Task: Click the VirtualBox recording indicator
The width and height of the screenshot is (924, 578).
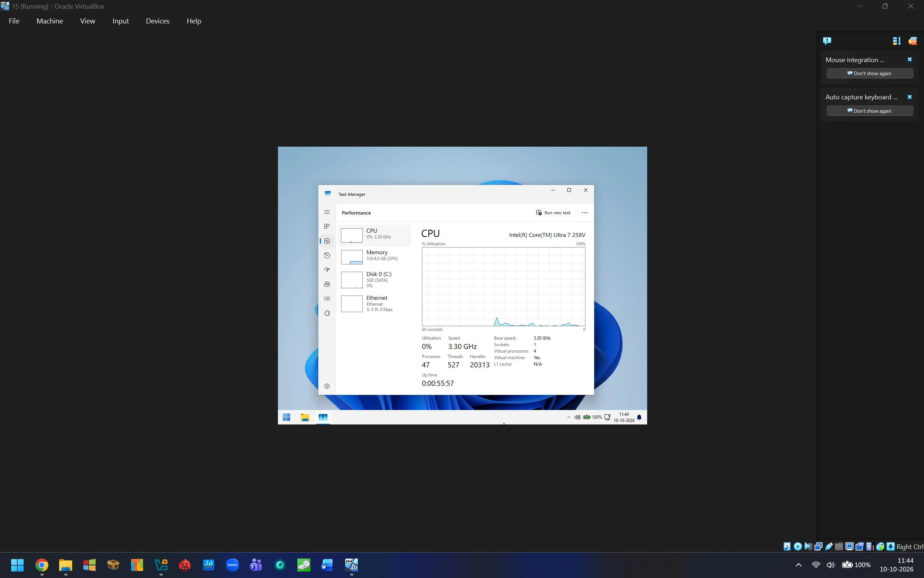Action: click(859, 546)
